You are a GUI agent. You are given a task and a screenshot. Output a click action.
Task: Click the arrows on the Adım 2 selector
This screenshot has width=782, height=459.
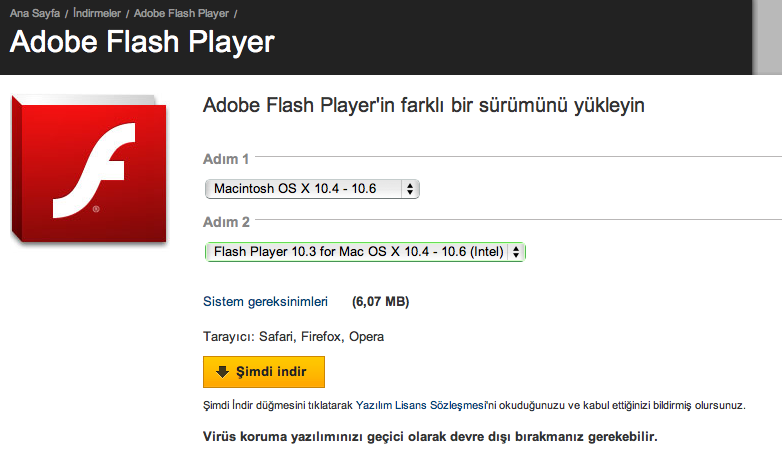point(515,252)
